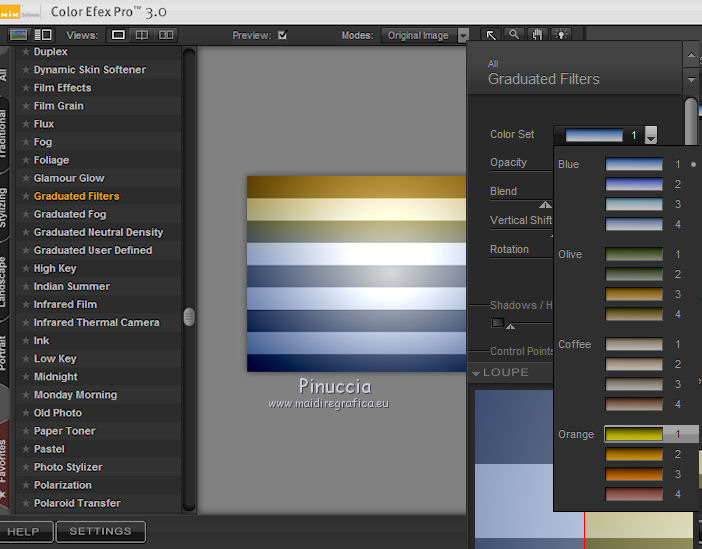Pick Olive color set 3 swatch
Viewport: 702px width, 549px height.
pyautogui.click(x=634, y=294)
